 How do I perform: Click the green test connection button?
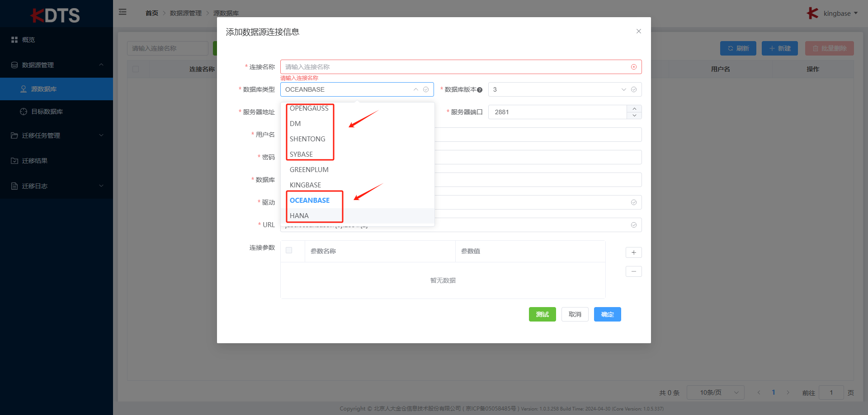(542, 314)
